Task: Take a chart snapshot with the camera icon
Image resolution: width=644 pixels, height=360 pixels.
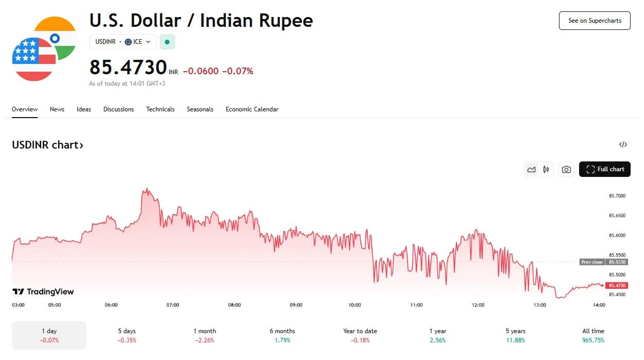Action: pos(566,169)
